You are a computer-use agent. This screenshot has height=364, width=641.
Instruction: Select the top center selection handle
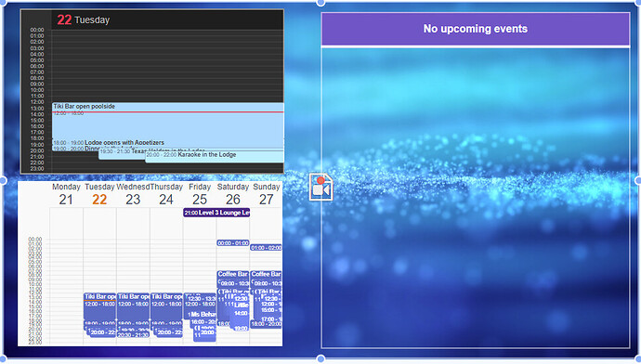(320, 3)
